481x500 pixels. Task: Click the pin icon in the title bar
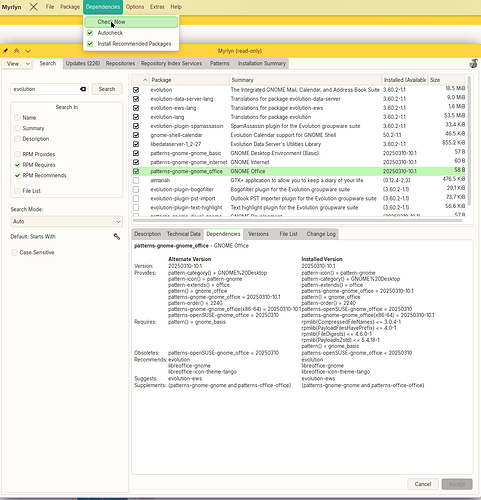pos(5,51)
